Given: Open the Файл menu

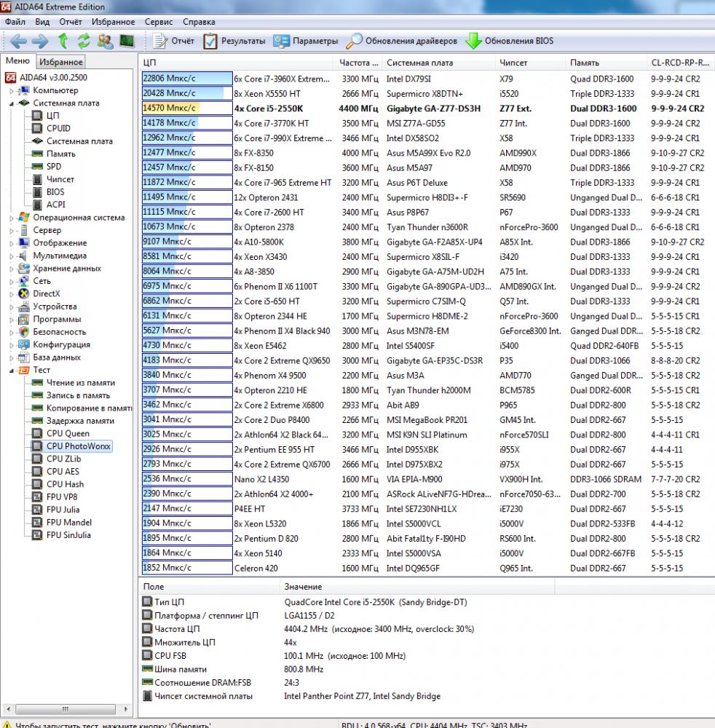Looking at the screenshot, I should coord(15,22).
